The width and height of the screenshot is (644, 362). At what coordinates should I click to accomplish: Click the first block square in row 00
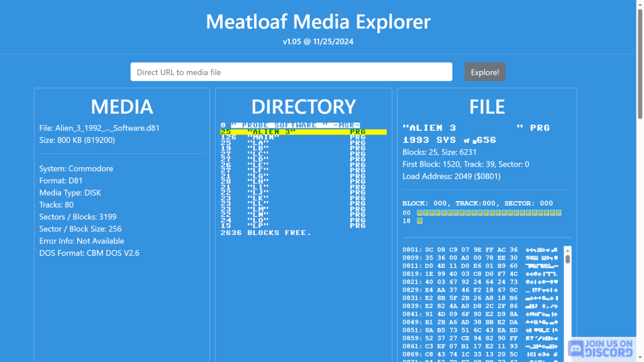pos(420,213)
